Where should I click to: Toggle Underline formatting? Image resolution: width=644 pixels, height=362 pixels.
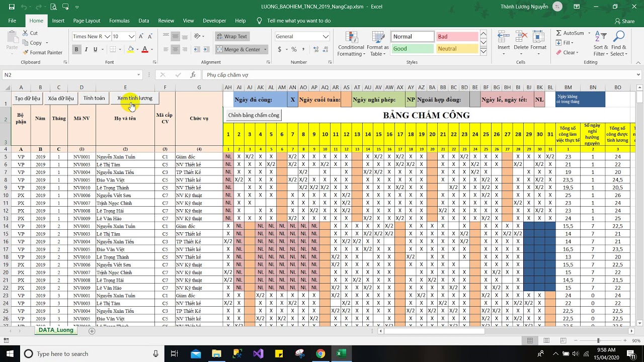(95, 49)
